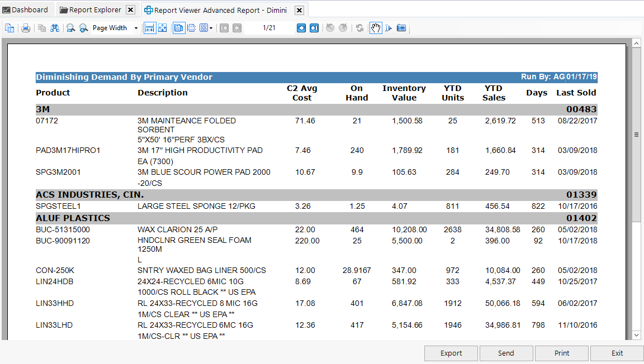Click the Send button
644x364 pixels.
(x=506, y=353)
